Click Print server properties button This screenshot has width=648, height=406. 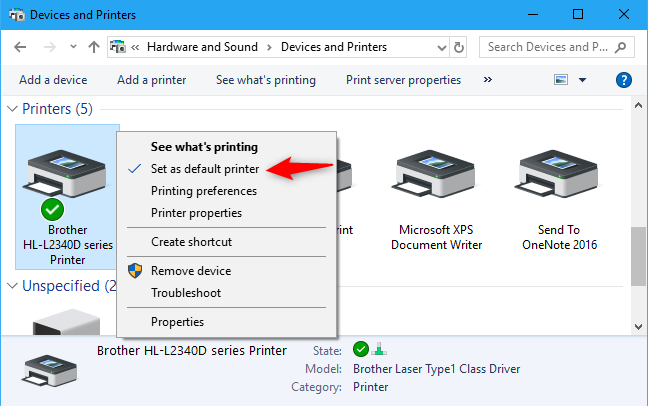tap(403, 80)
